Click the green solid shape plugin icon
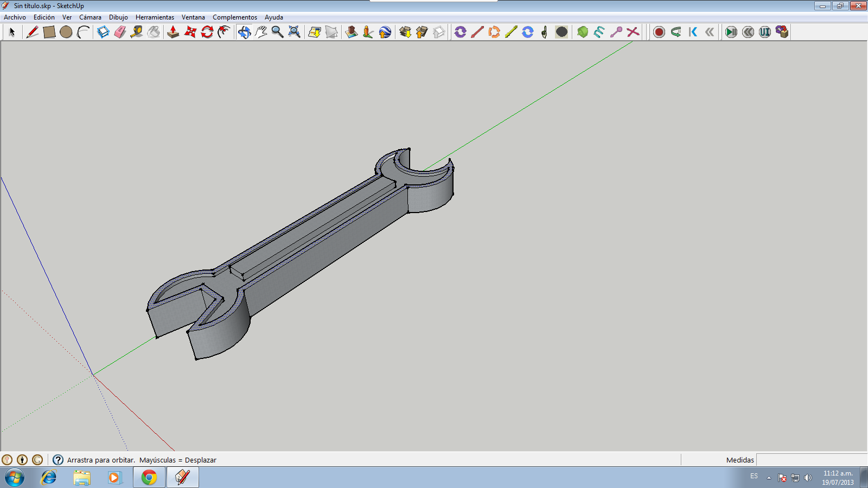Image resolution: width=868 pixels, height=488 pixels. (x=583, y=32)
